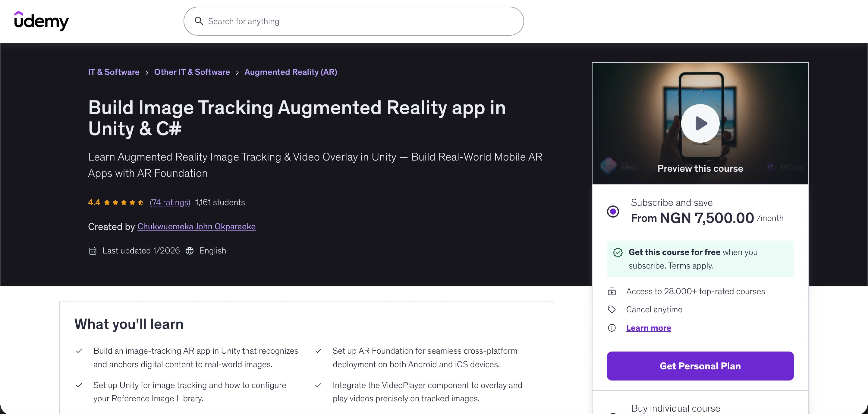
Task: Open the 74 ratings link
Action: [170, 202]
